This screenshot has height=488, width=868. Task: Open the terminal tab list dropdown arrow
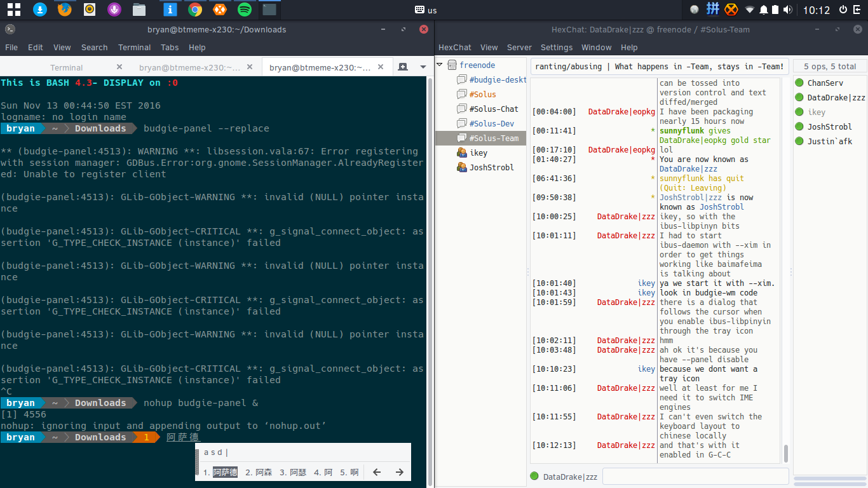click(x=423, y=67)
